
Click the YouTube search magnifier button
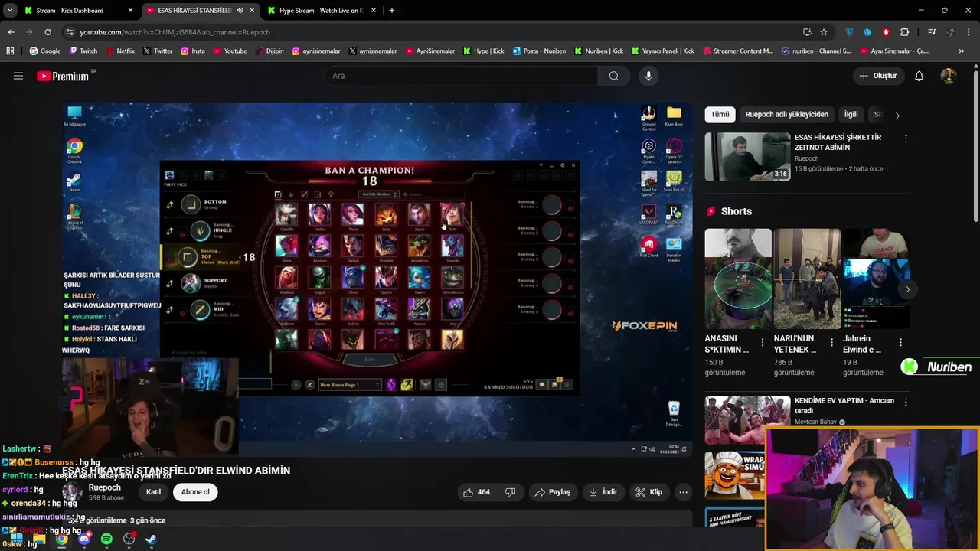[614, 76]
